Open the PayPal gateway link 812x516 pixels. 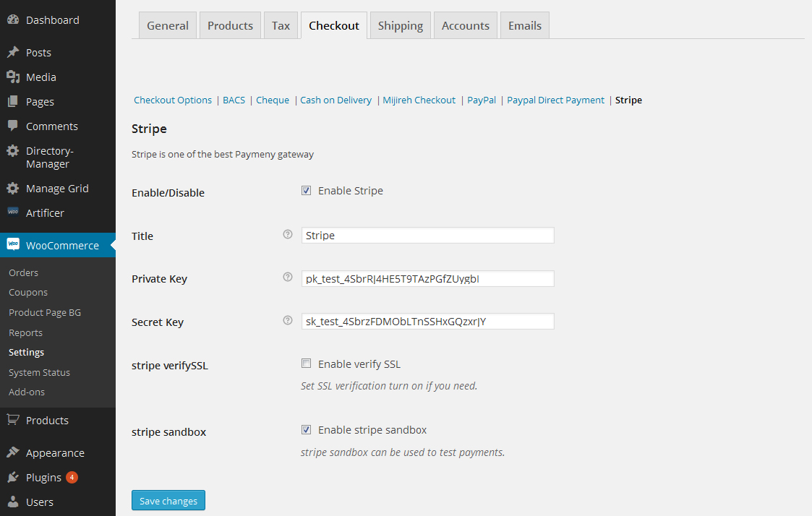[482, 100]
